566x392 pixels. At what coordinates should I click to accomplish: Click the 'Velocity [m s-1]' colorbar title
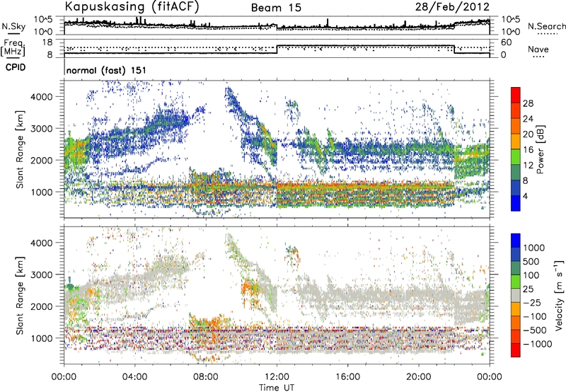[559, 295]
